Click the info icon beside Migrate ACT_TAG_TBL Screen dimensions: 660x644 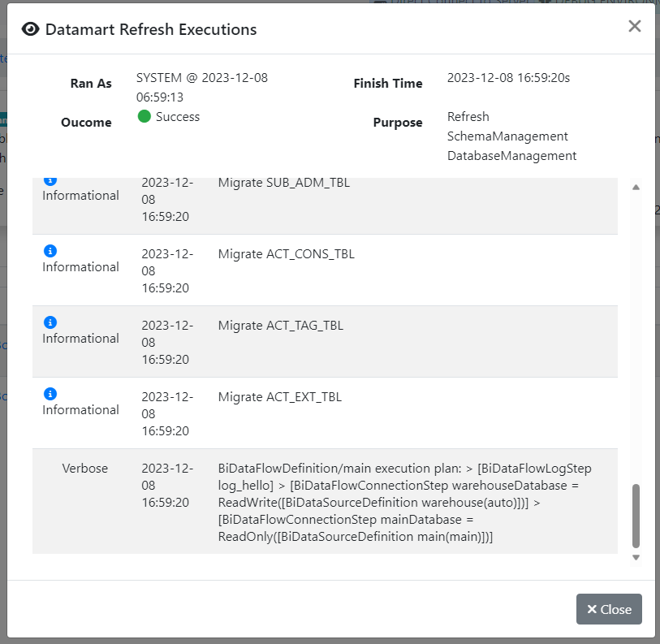coord(50,322)
